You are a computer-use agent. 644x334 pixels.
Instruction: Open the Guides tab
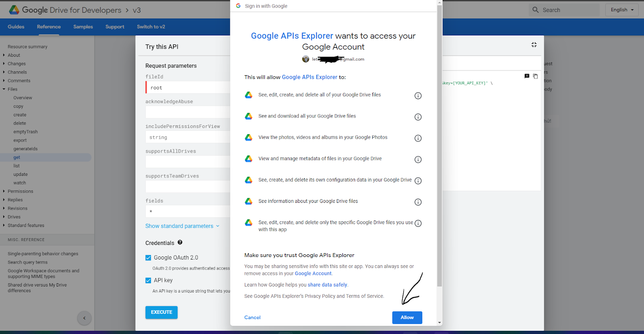pos(16,27)
